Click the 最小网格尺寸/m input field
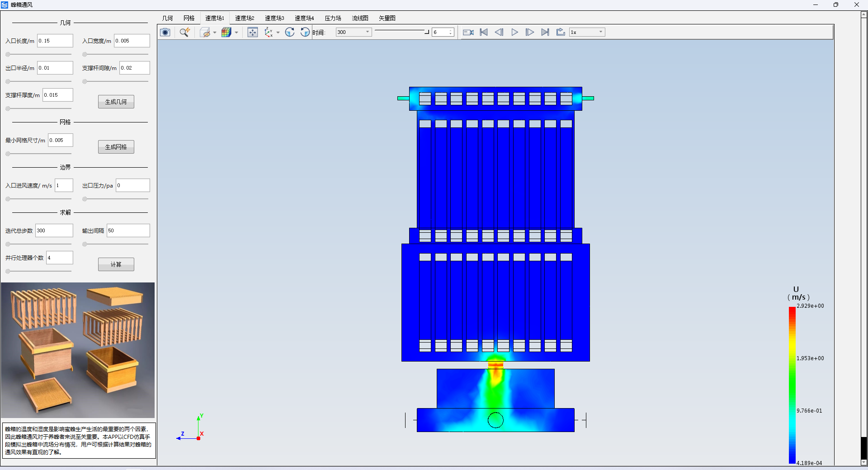868x470 pixels. pyautogui.click(x=60, y=140)
